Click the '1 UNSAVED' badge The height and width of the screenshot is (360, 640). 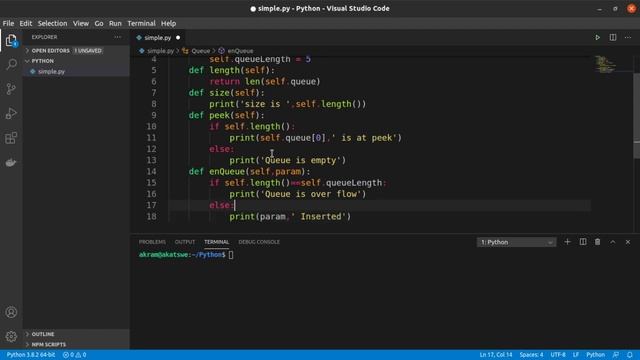point(88,51)
